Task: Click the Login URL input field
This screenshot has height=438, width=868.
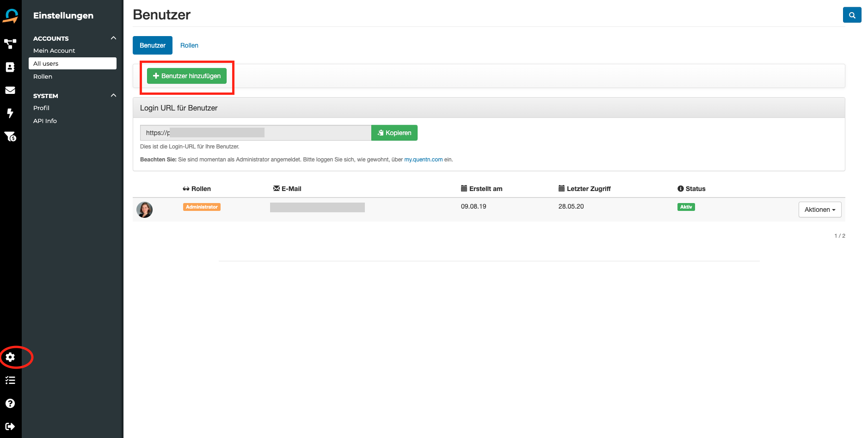Action: coord(256,133)
